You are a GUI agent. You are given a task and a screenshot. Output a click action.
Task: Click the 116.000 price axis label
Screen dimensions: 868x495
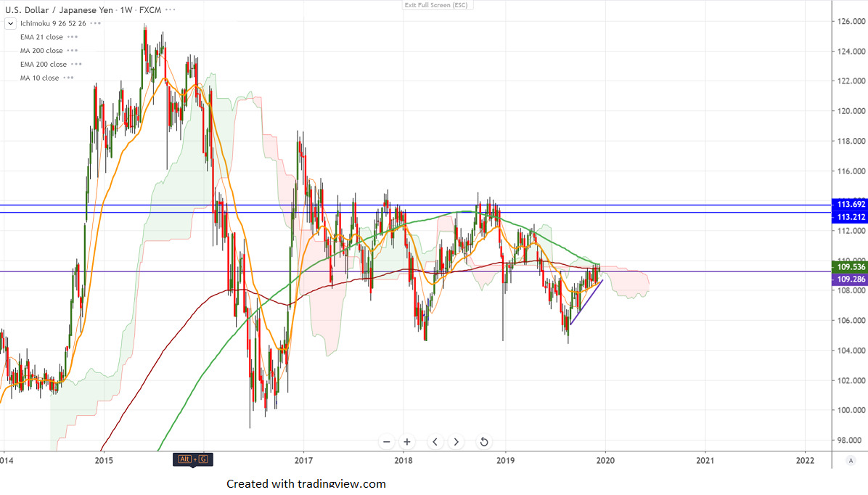[x=851, y=171]
